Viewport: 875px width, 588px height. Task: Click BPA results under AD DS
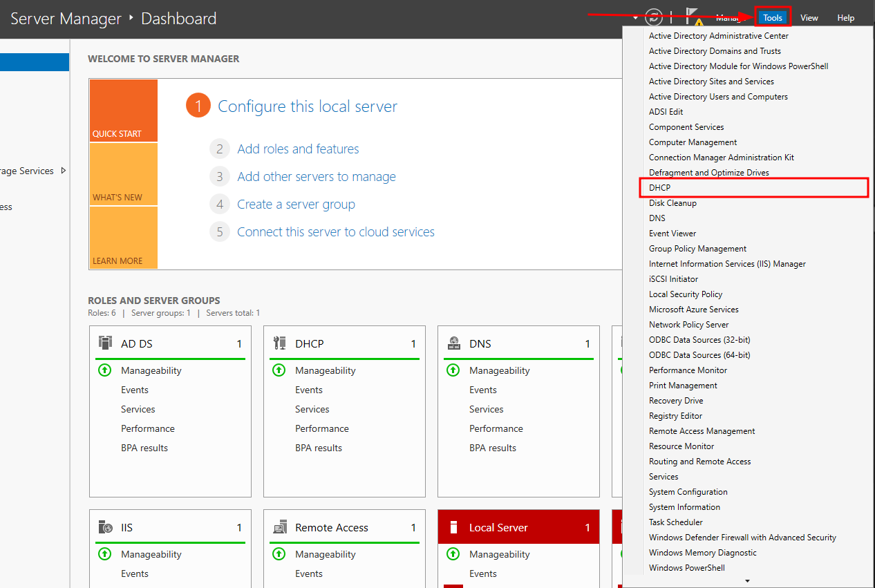[144, 448]
